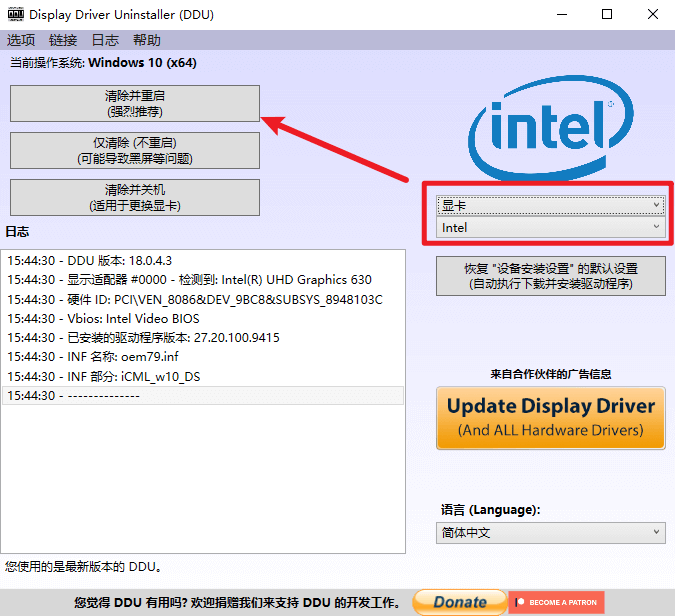Maximize the DDU window

[607, 14]
